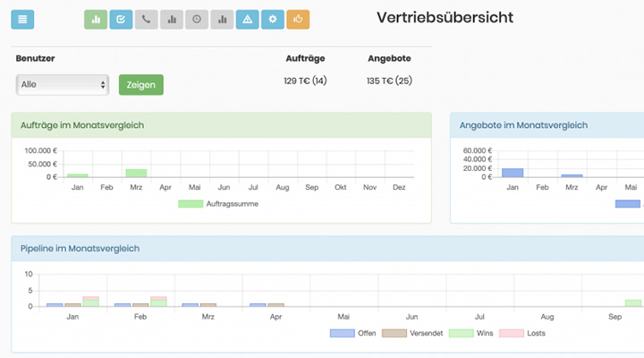The width and height of the screenshot is (644, 358).
Task: Click gray bar chart icon right of clock
Action: coord(222,19)
